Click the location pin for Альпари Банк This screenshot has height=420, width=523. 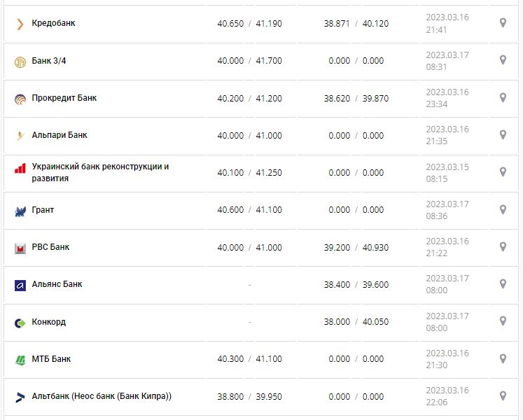tap(503, 135)
